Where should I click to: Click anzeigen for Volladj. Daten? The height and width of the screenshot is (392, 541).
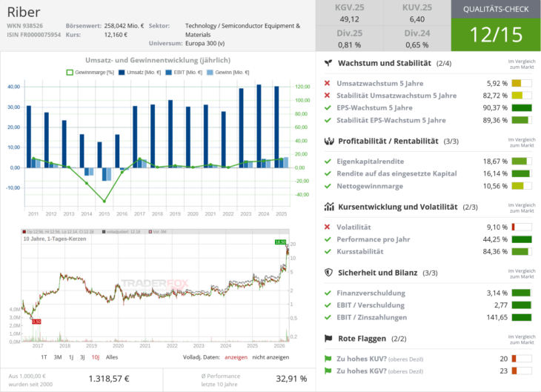coord(236,357)
